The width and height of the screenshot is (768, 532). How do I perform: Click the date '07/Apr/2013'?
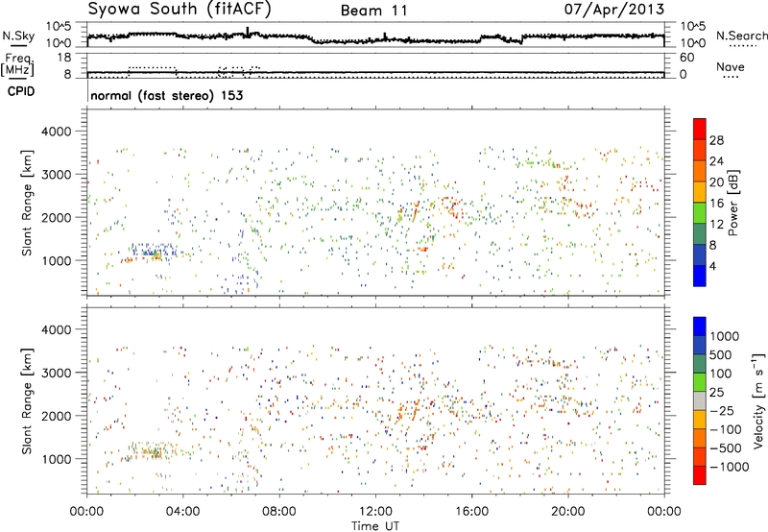614,10
